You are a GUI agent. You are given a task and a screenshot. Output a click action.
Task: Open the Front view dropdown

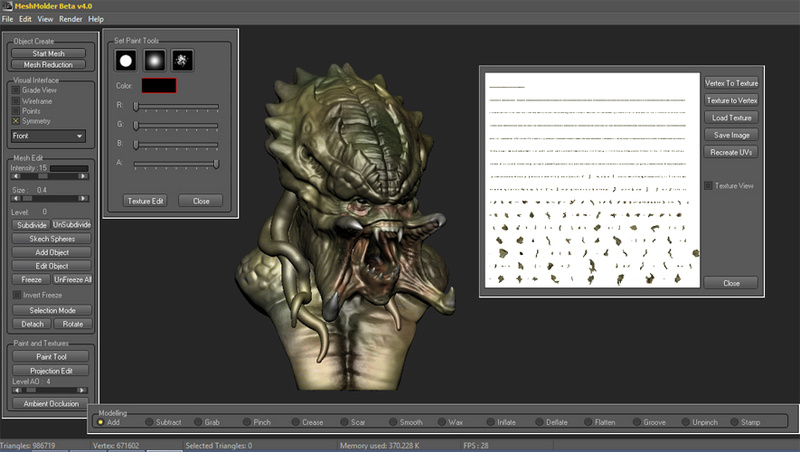[48, 136]
